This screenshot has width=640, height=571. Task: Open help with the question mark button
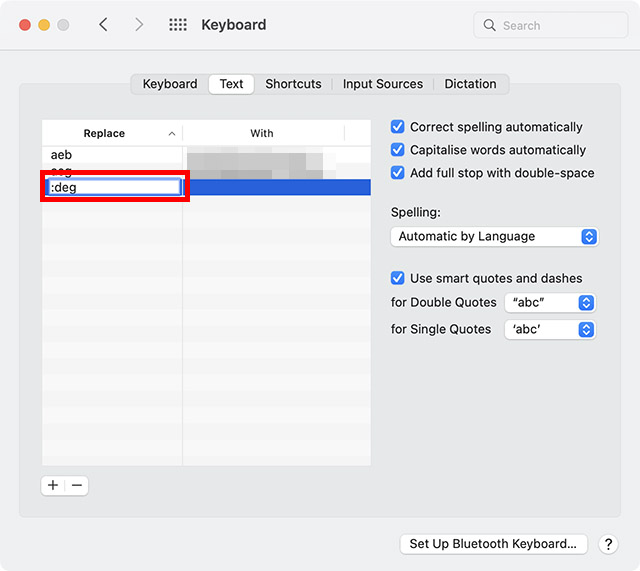(x=607, y=544)
